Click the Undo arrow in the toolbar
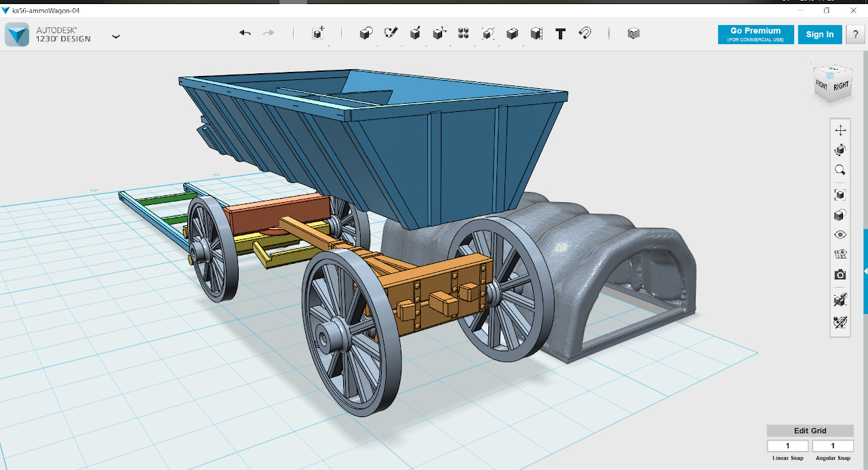 coord(245,33)
